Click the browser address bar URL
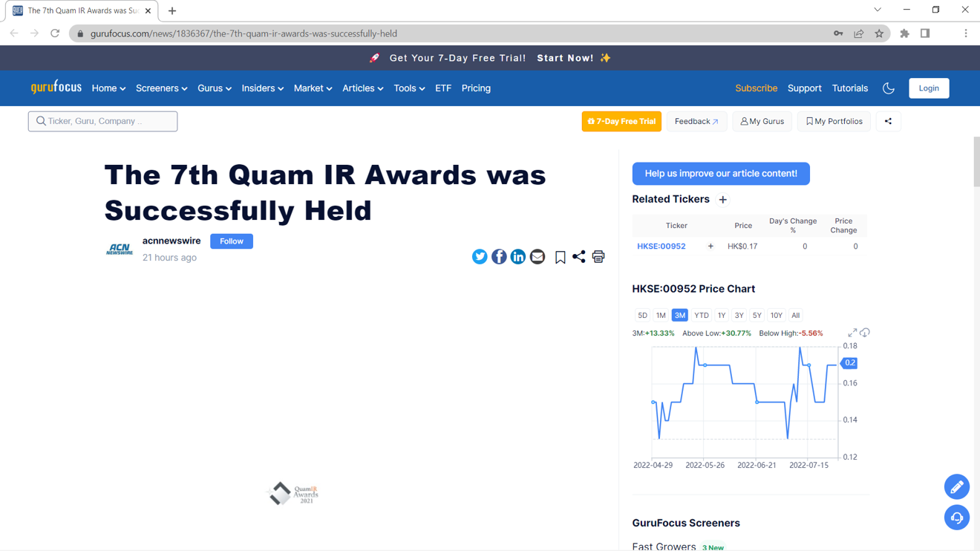The height and width of the screenshot is (551, 980). pyautogui.click(x=244, y=33)
